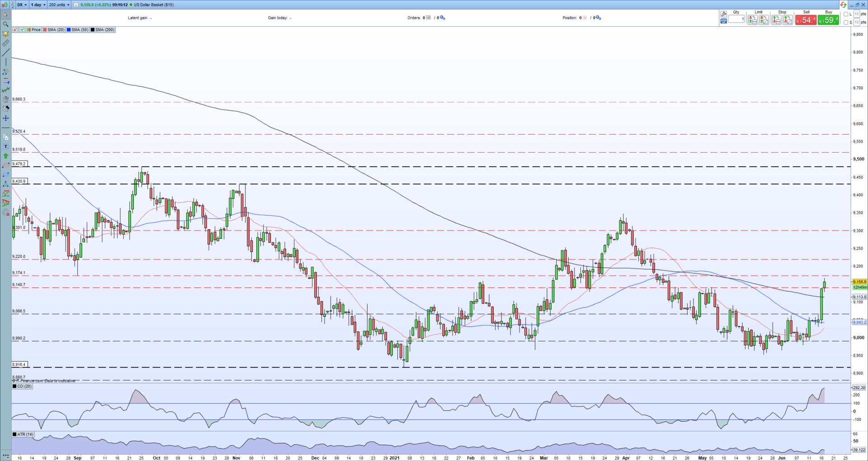The image size is (868, 461).
Task: Select the text annotation T tool
Action: 5,146
